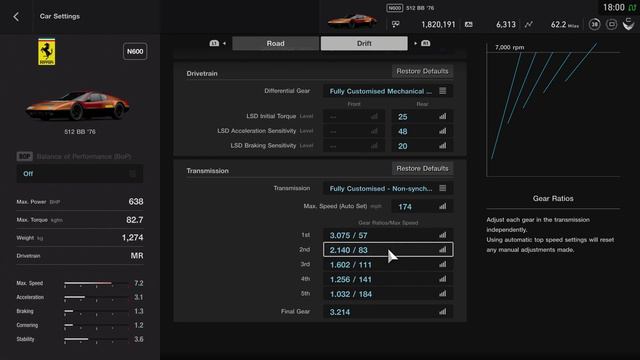Restore Defaults for Drivetrain section
Screen dimensions: 640x360
[422, 71]
